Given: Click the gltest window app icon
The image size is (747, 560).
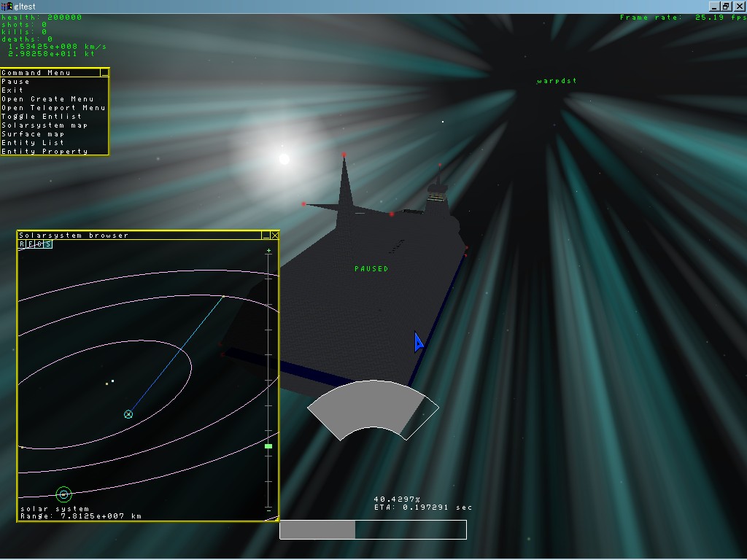Looking at the screenshot, I should pyautogui.click(x=7, y=6).
